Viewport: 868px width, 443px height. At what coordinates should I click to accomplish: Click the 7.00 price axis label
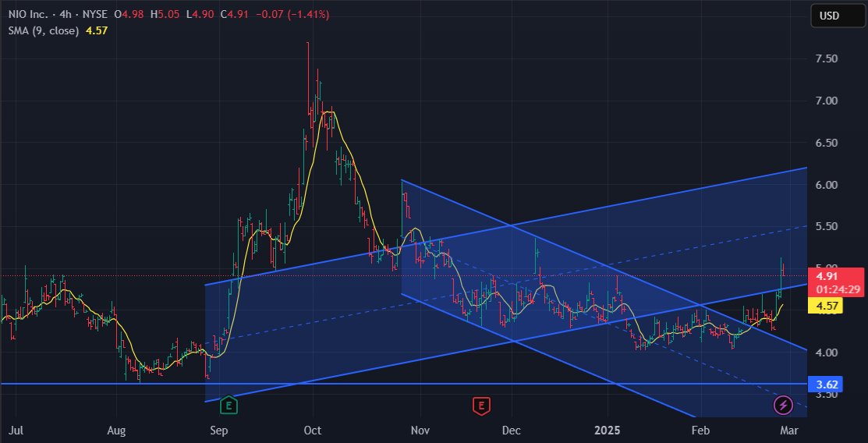pos(825,101)
